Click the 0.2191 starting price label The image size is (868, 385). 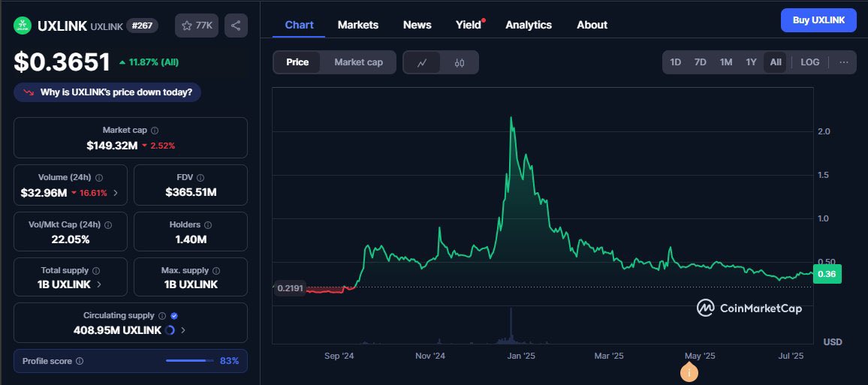(288, 288)
